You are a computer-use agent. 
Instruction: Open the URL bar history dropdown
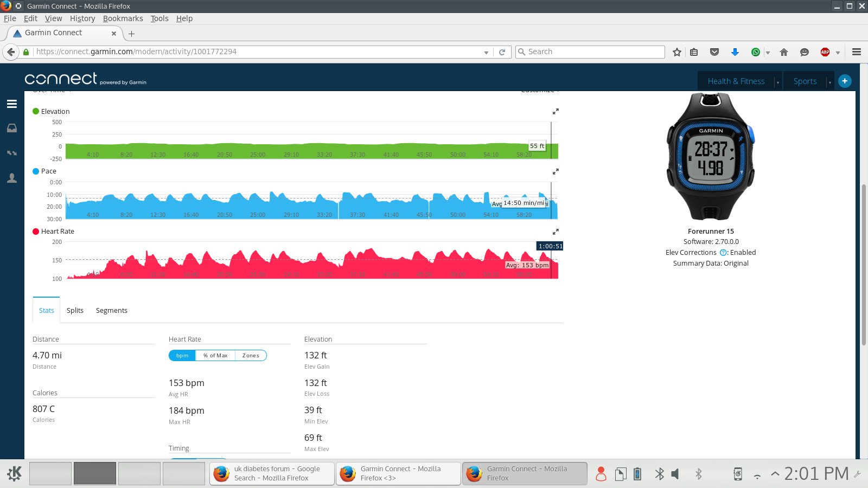coord(486,53)
